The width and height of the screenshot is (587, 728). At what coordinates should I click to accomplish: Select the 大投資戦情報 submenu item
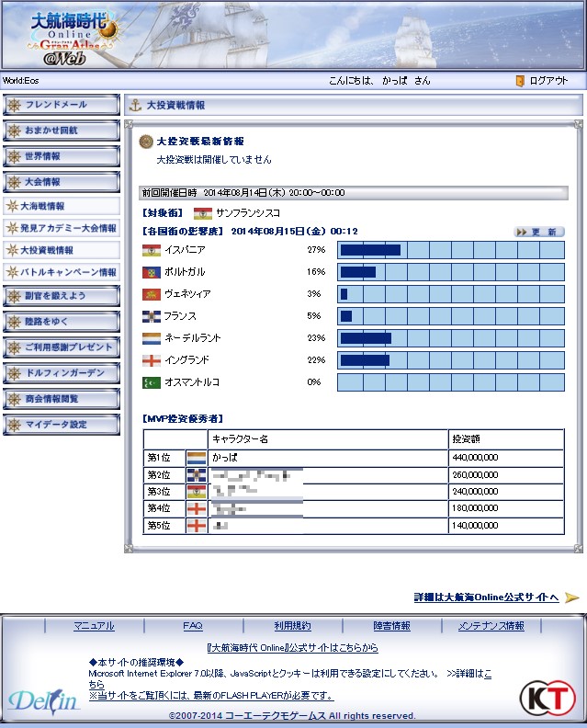[62, 250]
